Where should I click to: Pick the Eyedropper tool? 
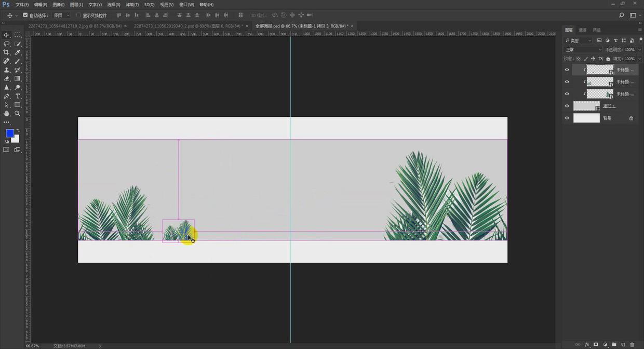click(18, 52)
